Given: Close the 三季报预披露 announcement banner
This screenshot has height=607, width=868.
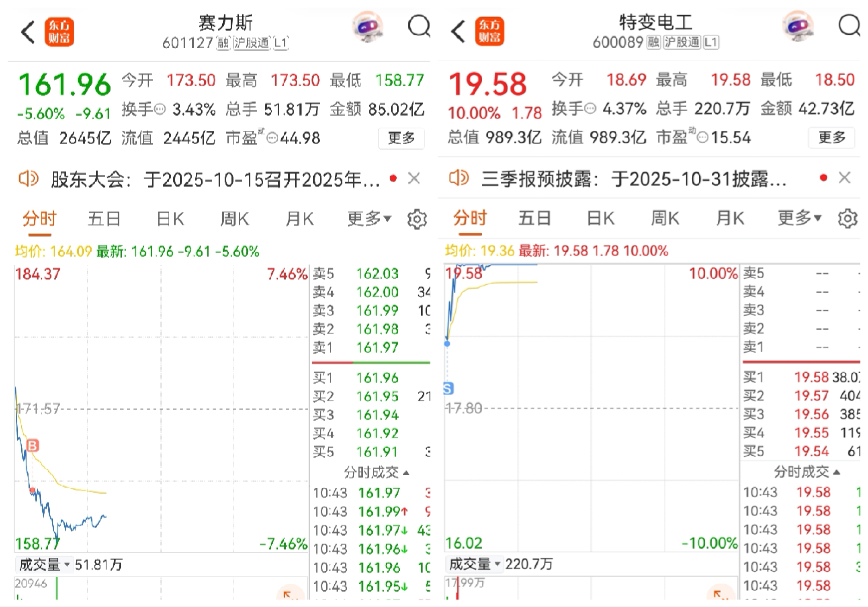Looking at the screenshot, I should (x=844, y=178).
